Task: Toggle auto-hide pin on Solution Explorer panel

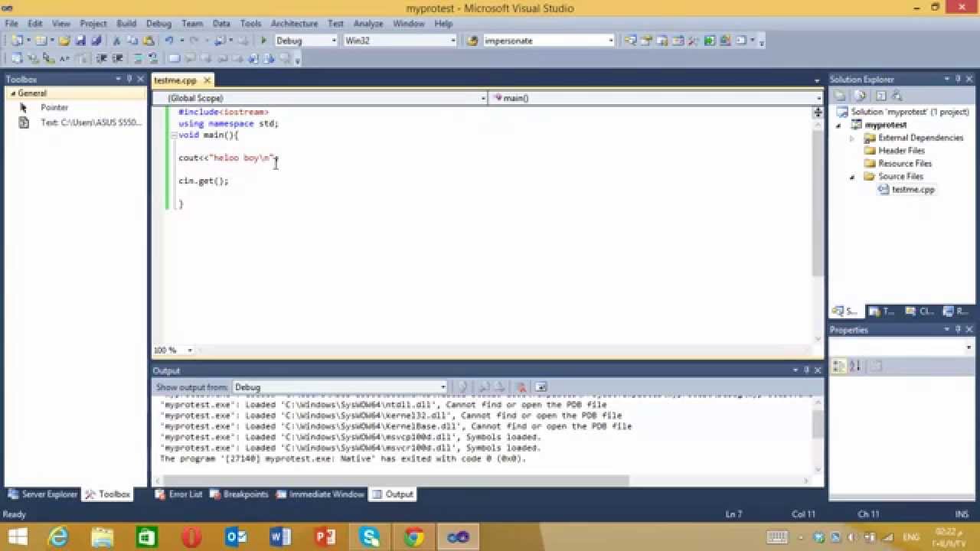Action: tap(958, 79)
